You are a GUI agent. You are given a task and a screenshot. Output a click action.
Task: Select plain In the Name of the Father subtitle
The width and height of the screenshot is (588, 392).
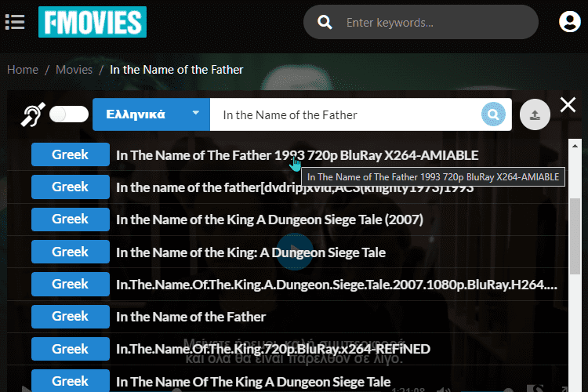191,317
